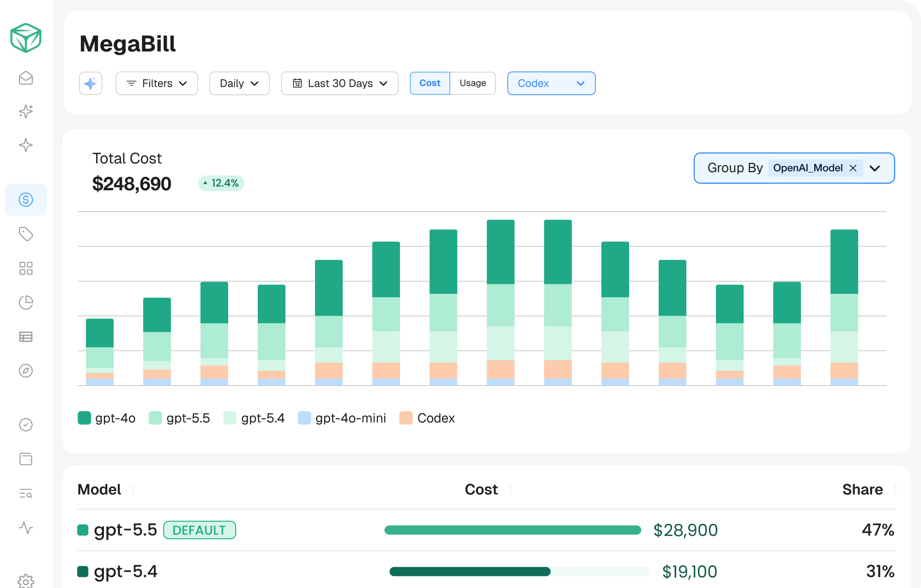Open the wallet sidebar icon
This screenshot has height=588, width=921.
[26, 459]
